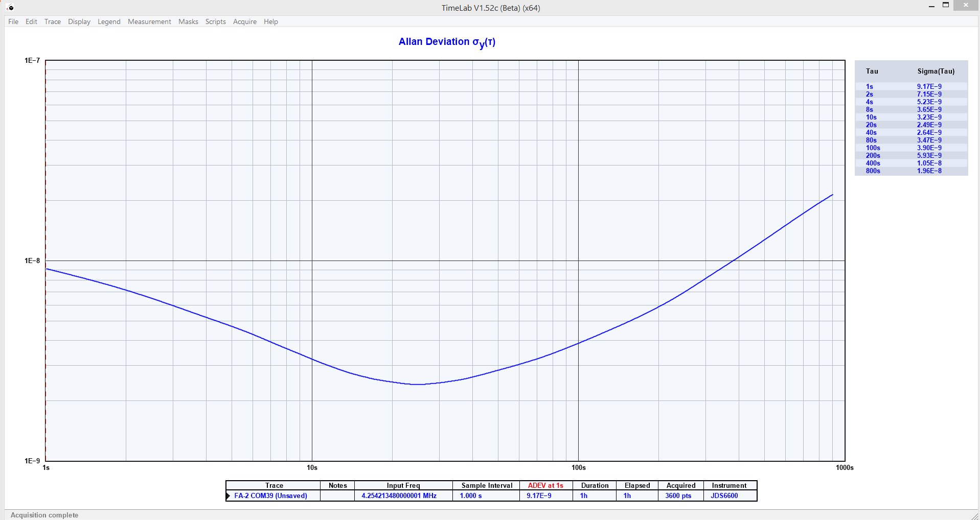Open the Help menu

(271, 21)
